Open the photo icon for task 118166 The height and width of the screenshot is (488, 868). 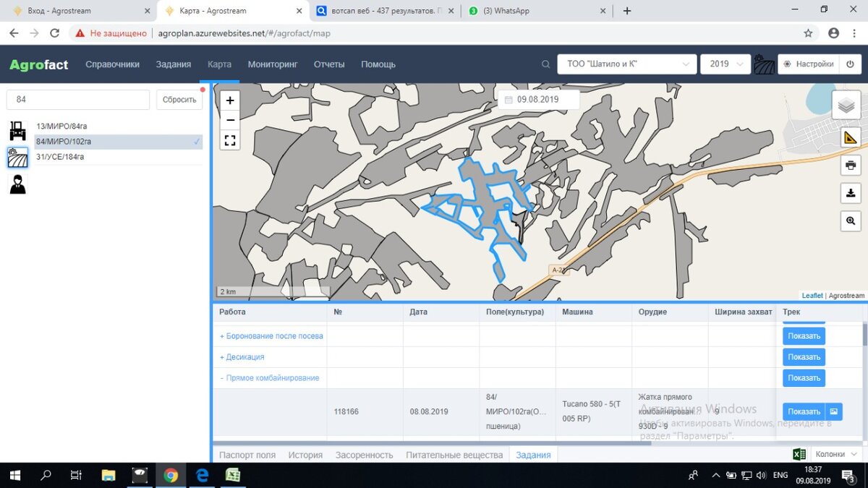[834, 411]
